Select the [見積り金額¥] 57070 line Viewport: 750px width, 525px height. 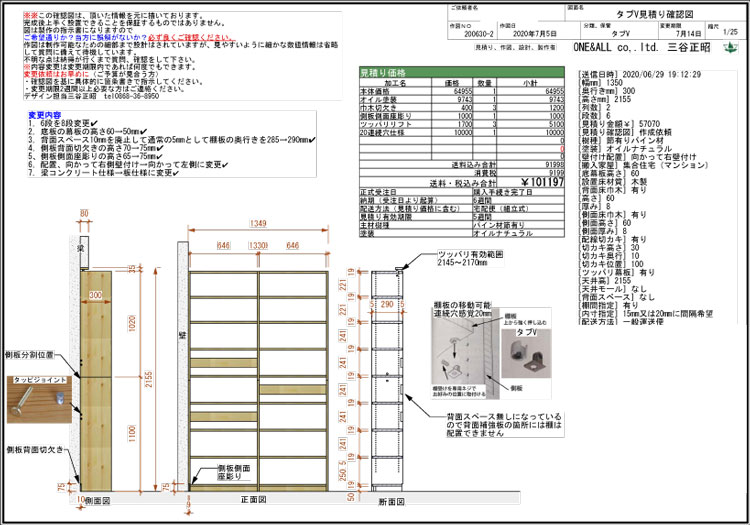coord(619,124)
